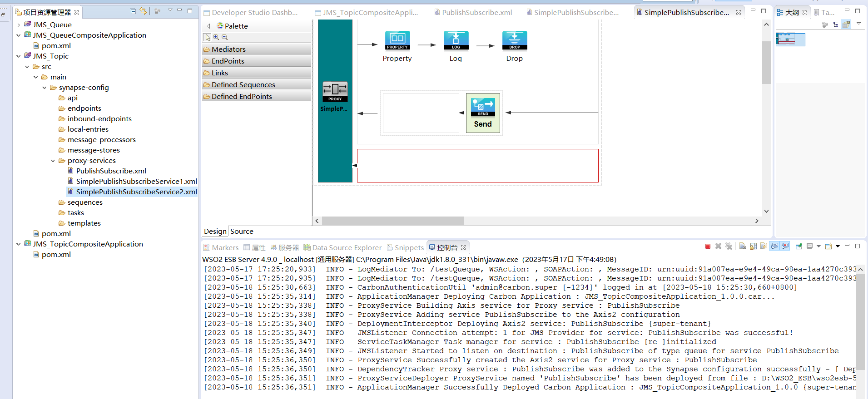Image resolution: width=868 pixels, height=399 pixels.
Task: Open the Display Selected Console dropdown arrow
Action: (x=818, y=246)
